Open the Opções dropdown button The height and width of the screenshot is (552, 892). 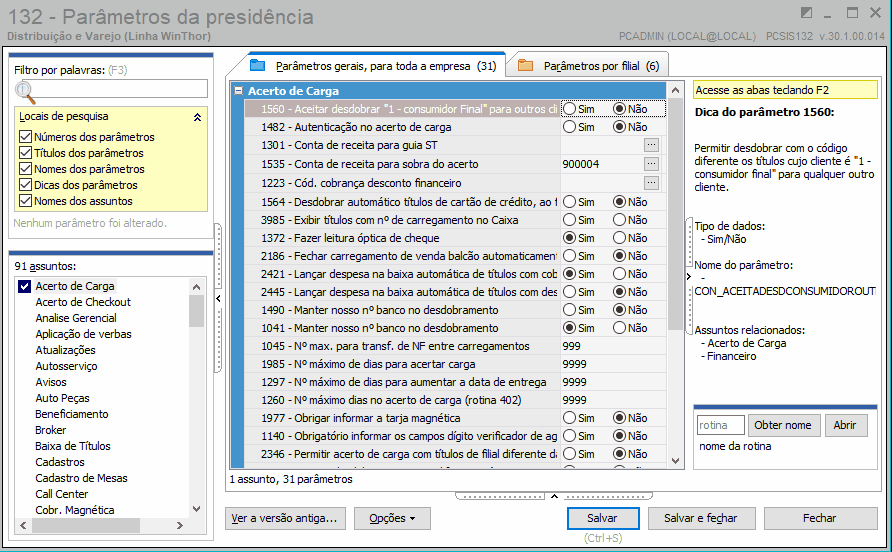pos(392,518)
